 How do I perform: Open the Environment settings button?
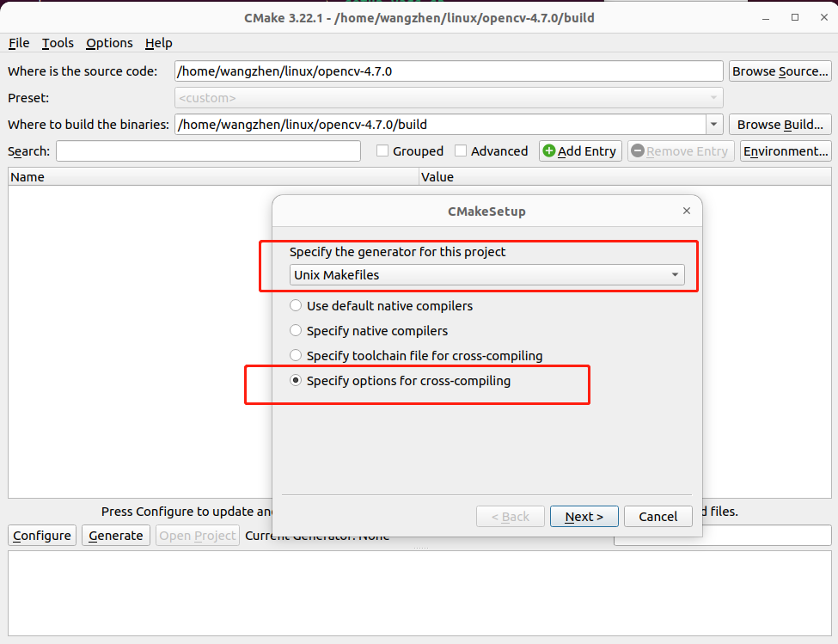[x=785, y=151]
